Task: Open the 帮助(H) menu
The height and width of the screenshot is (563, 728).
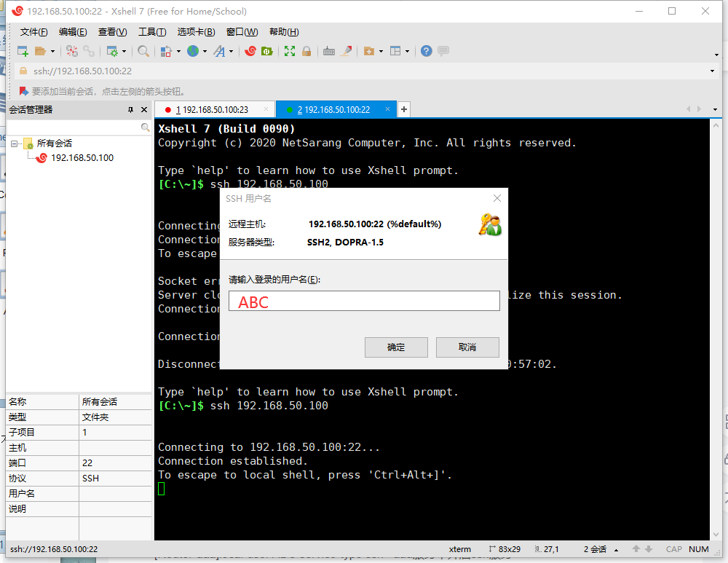Action: 284,32
